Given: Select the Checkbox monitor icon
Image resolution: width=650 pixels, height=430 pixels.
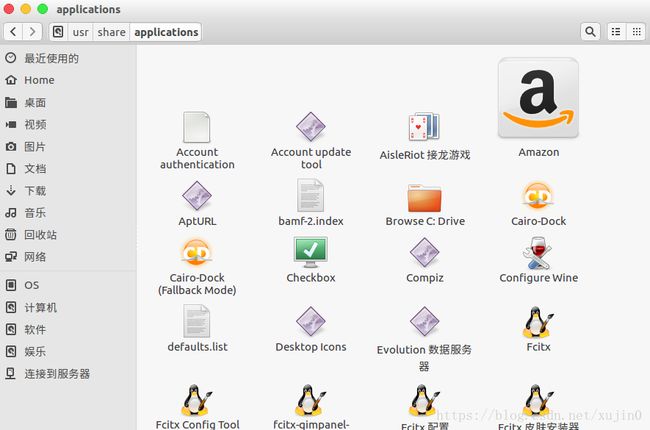Looking at the screenshot, I should coord(310,252).
